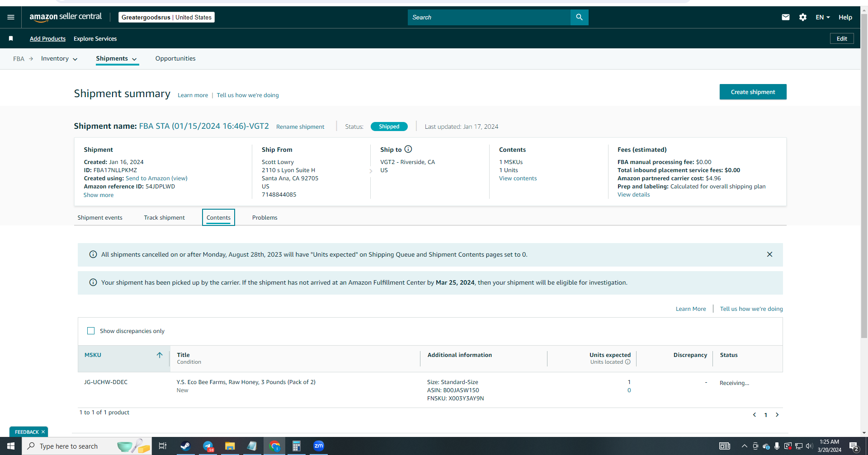The height and width of the screenshot is (455, 868).
Task: Open Calculator from the taskbar
Action: (x=297, y=446)
